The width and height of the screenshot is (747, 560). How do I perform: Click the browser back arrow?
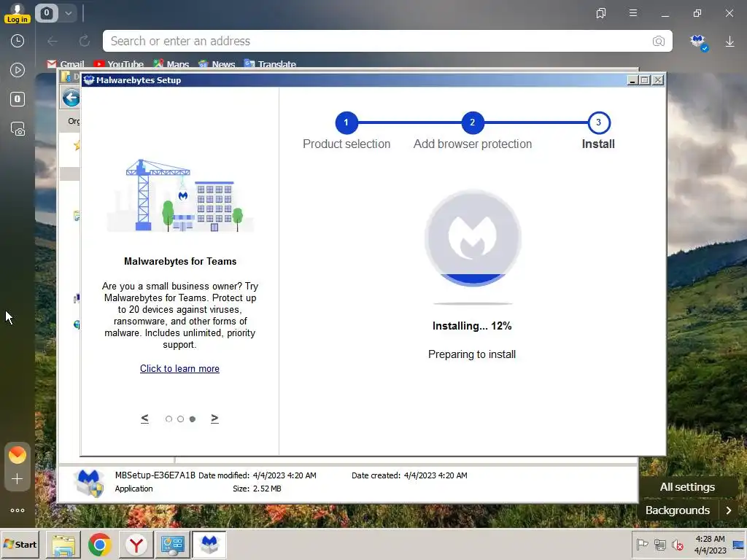(x=53, y=42)
